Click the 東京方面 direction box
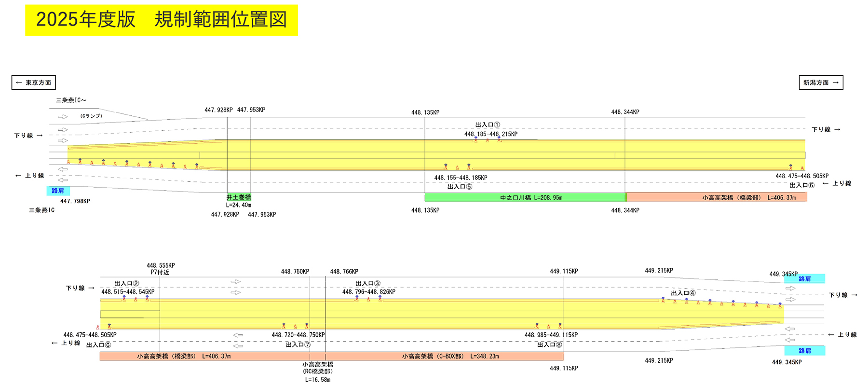Viewport: 868px width, 386px height. click(34, 83)
